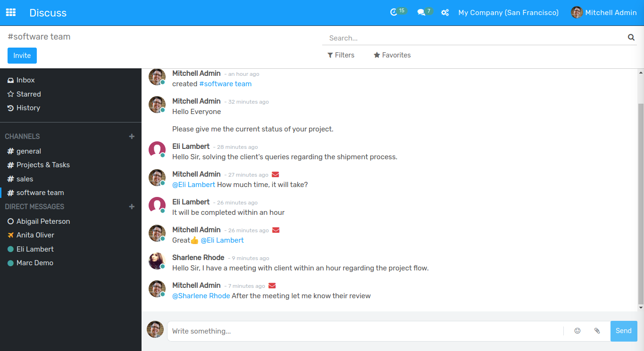Click the Invite button
This screenshot has width=644, height=351.
22,56
